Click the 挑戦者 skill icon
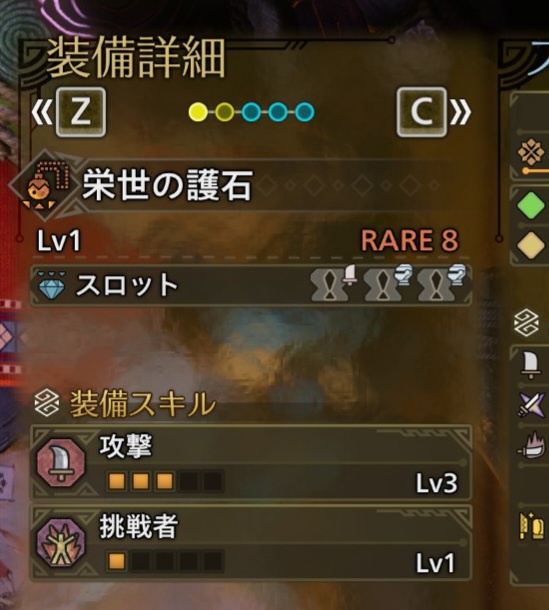Viewport: 549px width, 610px height. [x=61, y=542]
